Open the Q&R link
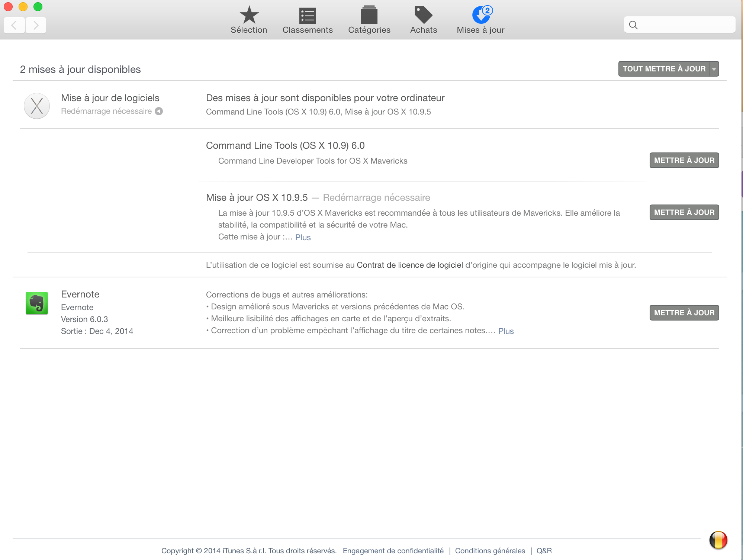The width and height of the screenshot is (743, 560). point(544,551)
